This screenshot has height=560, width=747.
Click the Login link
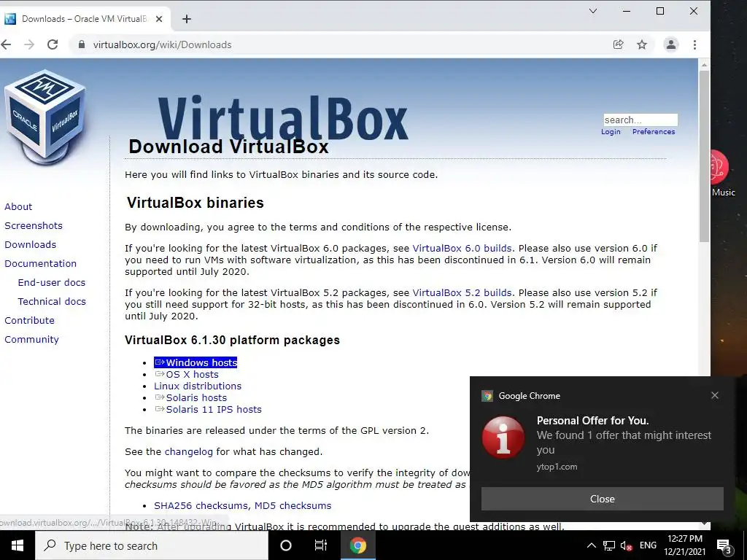click(x=611, y=132)
